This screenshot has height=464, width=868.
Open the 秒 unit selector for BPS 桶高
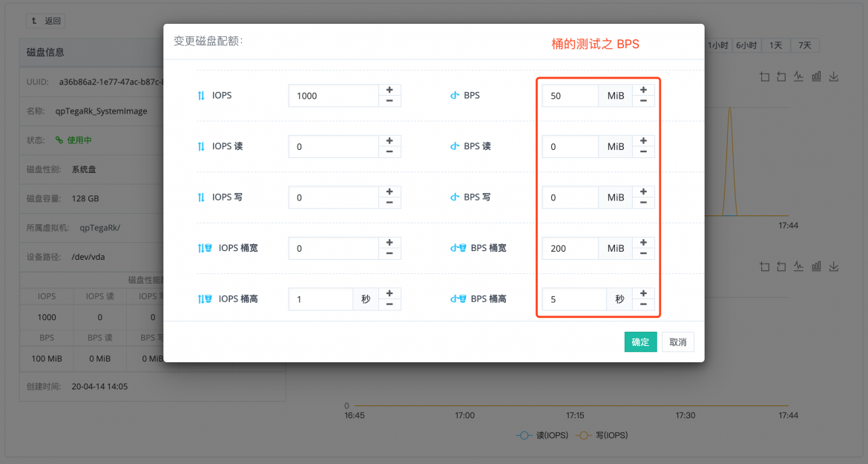point(619,300)
